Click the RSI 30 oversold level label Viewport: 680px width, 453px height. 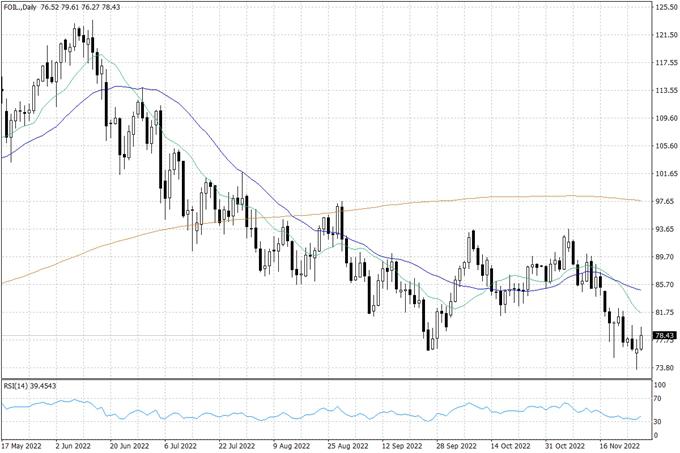(x=658, y=422)
